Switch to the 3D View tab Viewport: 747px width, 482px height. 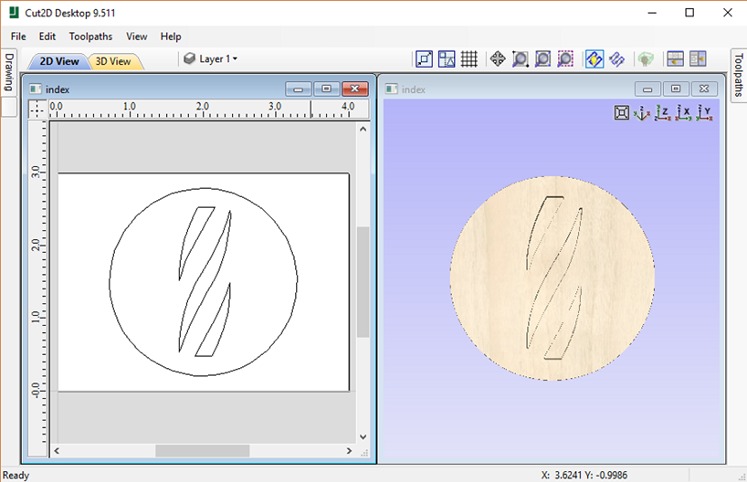coord(113,61)
